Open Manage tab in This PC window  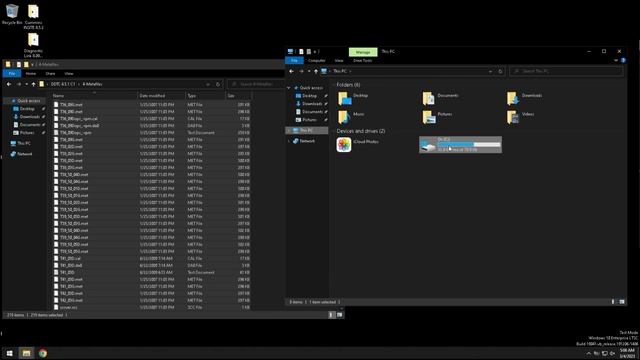pyautogui.click(x=363, y=52)
